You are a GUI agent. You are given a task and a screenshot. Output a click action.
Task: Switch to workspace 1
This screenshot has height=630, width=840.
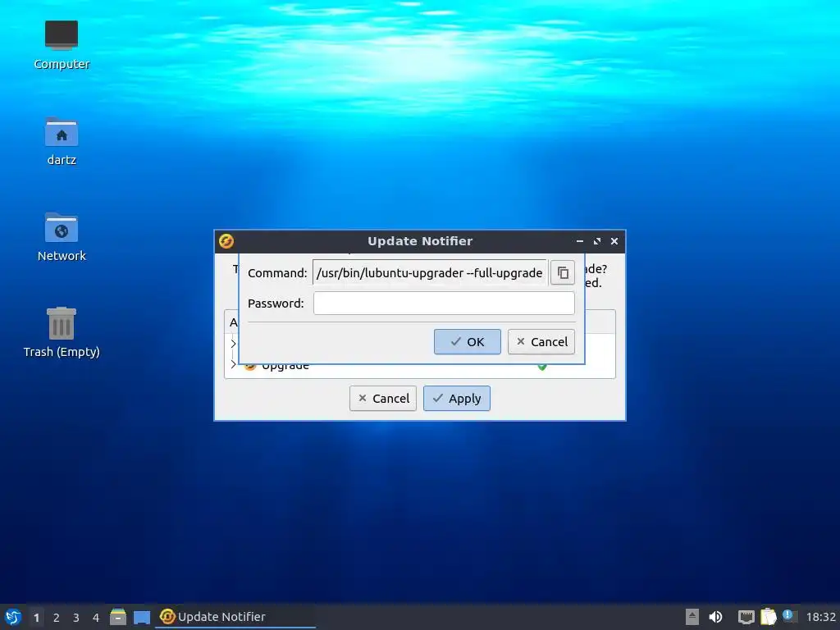[x=36, y=618]
